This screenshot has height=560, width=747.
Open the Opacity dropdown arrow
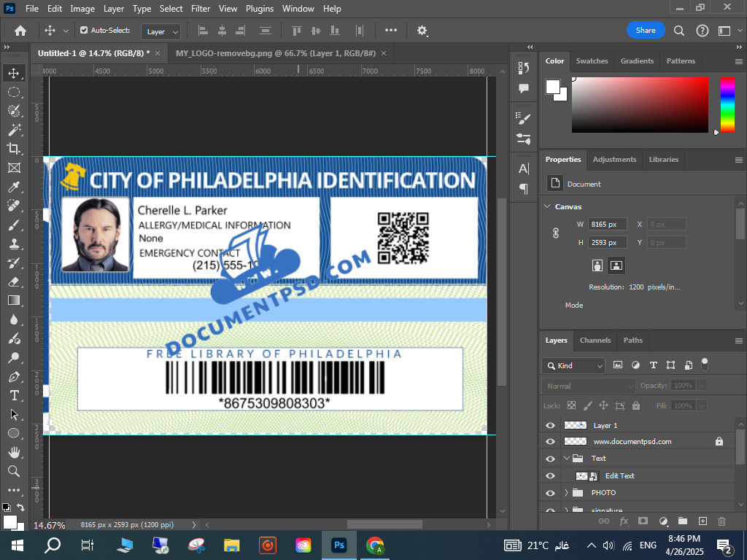pyautogui.click(x=703, y=385)
